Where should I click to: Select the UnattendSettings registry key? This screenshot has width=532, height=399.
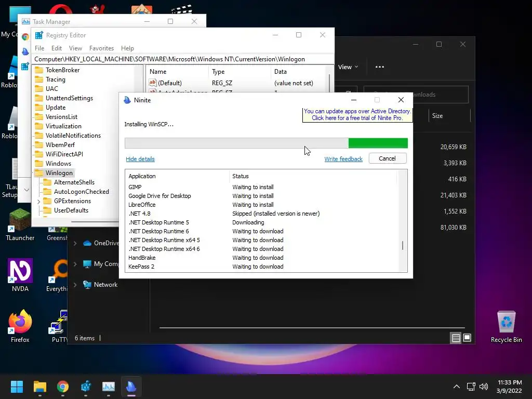click(x=69, y=98)
